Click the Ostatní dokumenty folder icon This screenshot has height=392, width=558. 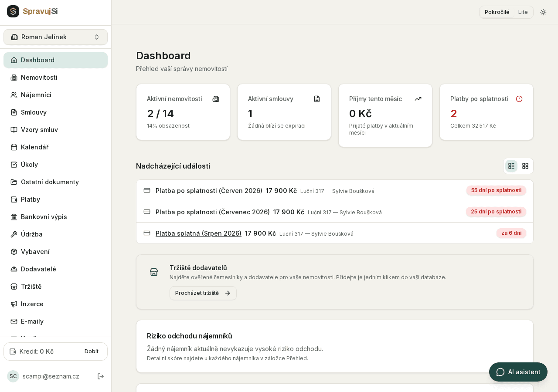click(14, 182)
